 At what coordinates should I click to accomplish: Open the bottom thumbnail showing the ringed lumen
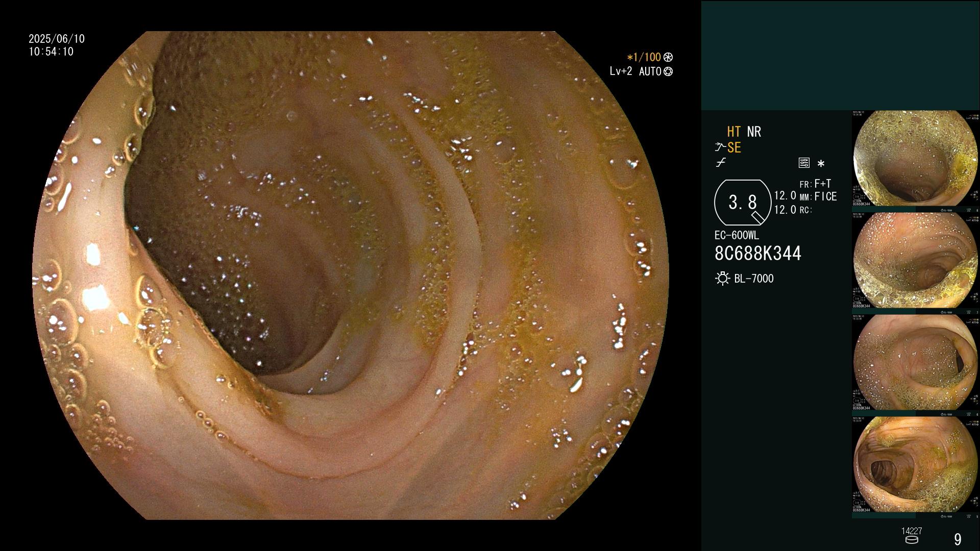[x=916, y=465]
